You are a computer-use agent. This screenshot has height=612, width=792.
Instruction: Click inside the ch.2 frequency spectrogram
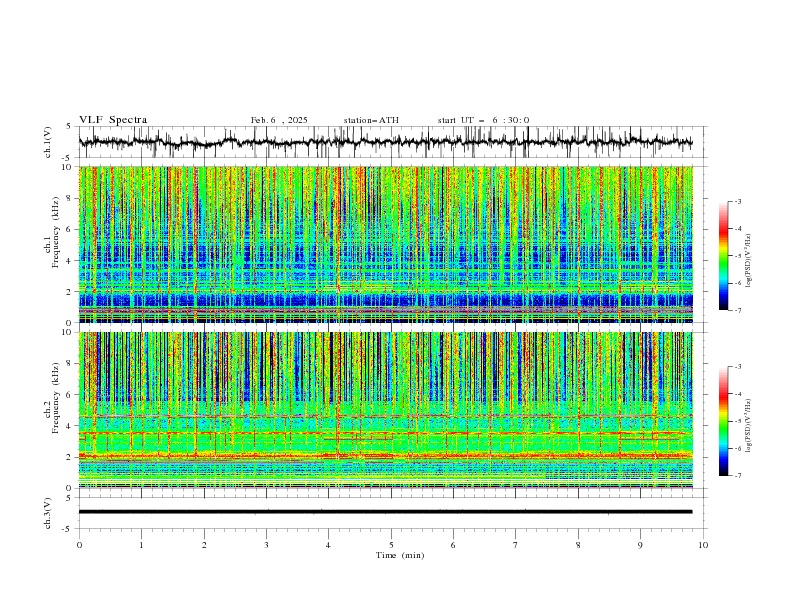[x=385, y=410]
